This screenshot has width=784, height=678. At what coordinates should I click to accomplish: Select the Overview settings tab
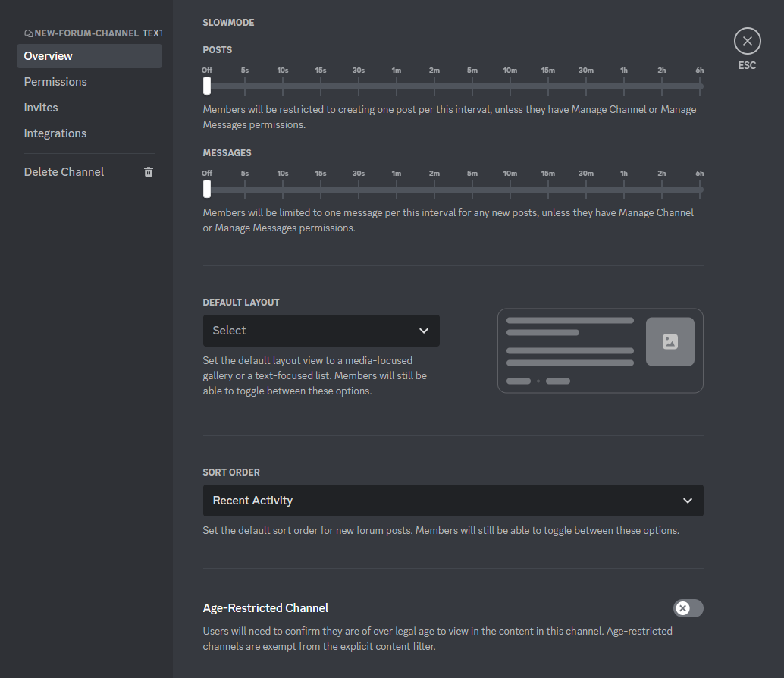coord(89,56)
